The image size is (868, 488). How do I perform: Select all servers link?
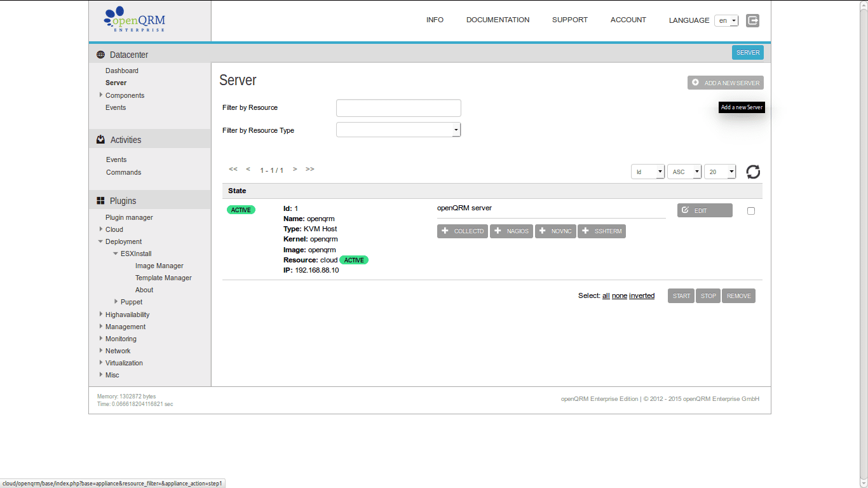coord(606,295)
